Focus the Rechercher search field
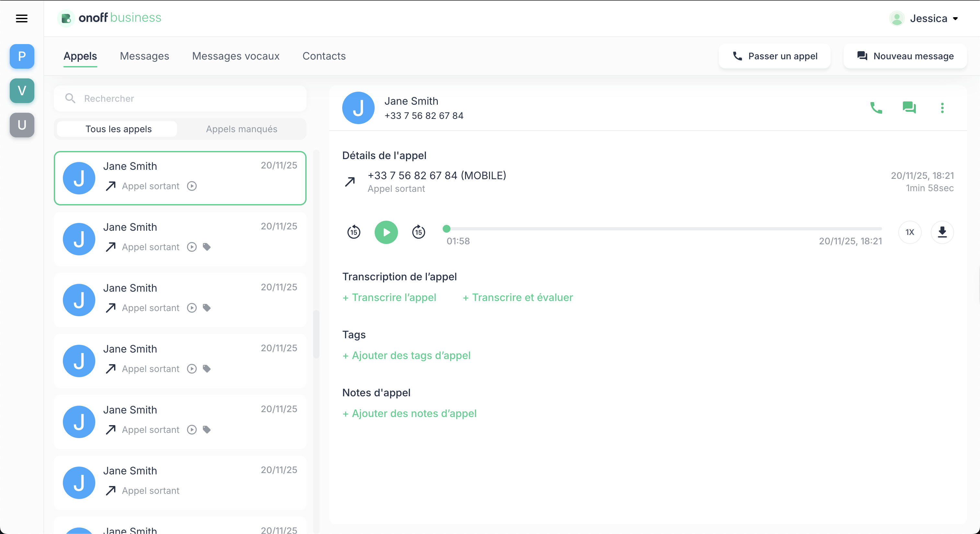This screenshot has height=534, width=980. tap(180, 99)
